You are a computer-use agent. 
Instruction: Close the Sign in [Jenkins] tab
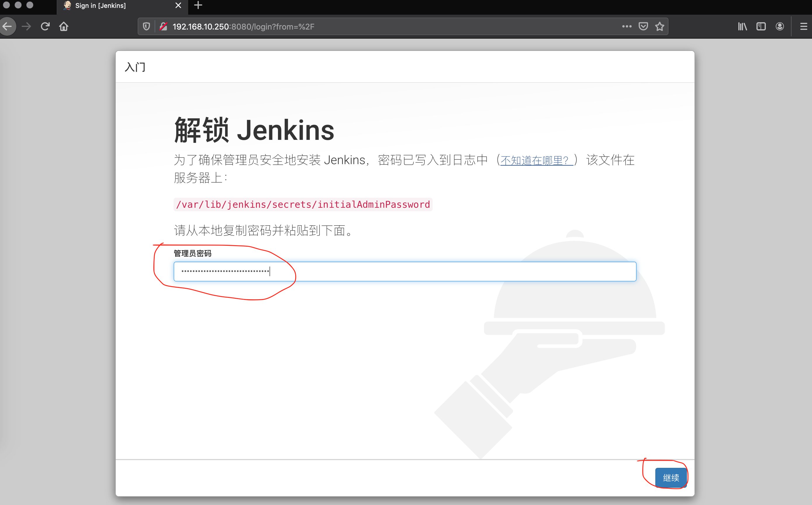178,5
